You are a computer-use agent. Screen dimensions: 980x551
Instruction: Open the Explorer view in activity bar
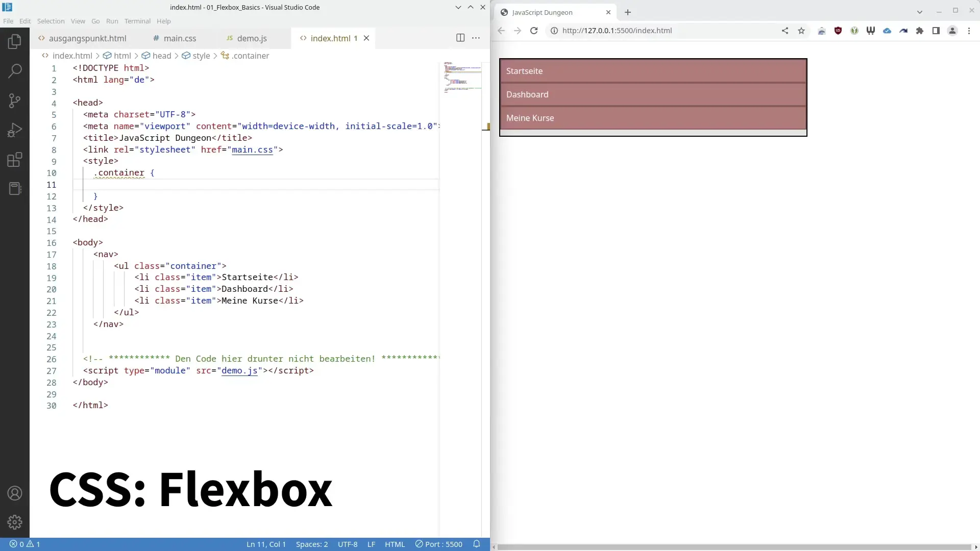[x=15, y=41]
